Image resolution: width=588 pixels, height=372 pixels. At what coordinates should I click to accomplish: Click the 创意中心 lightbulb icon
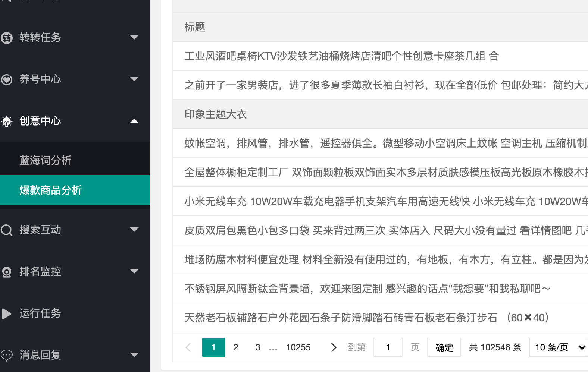click(x=7, y=121)
